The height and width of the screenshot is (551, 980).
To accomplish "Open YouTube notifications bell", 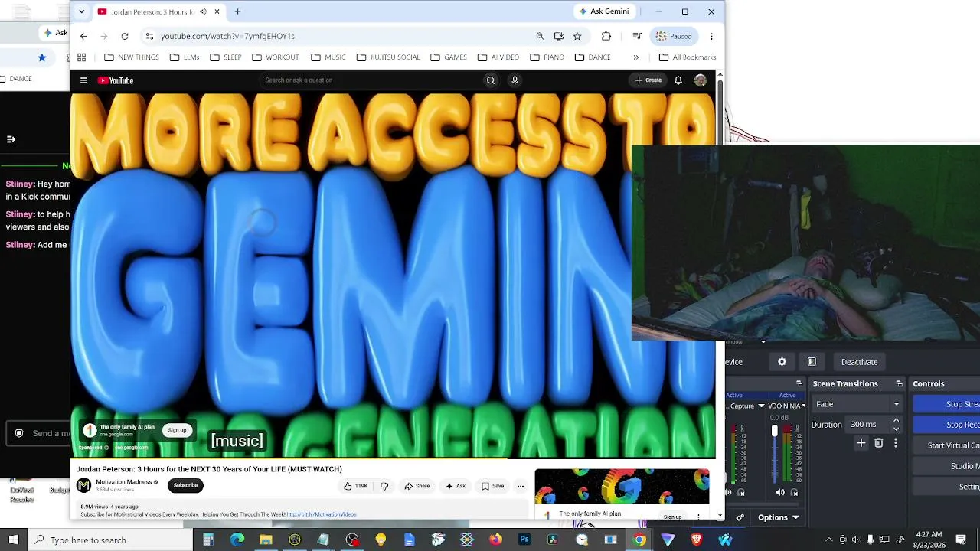I will coord(678,80).
